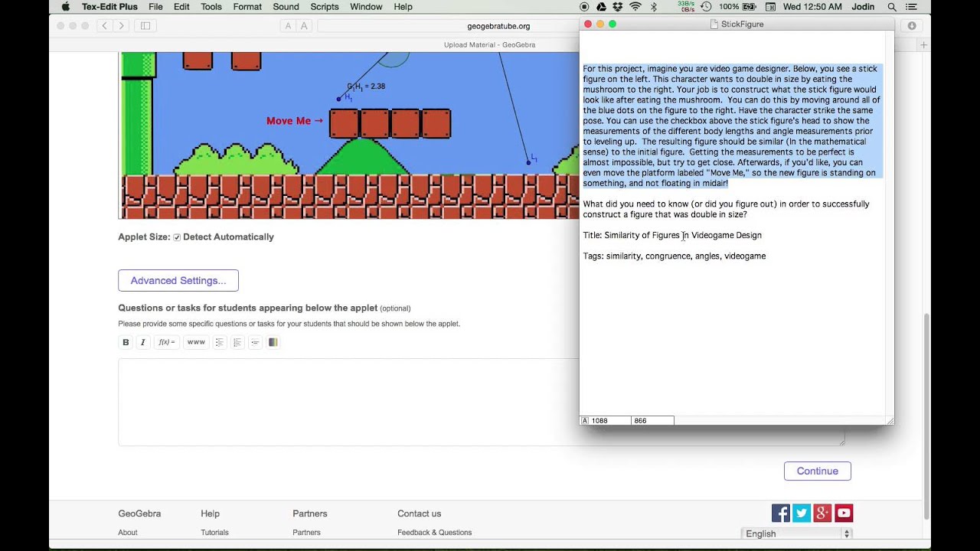The height and width of the screenshot is (551, 980).
Task: Open Tutorials footer link
Action: click(x=214, y=532)
